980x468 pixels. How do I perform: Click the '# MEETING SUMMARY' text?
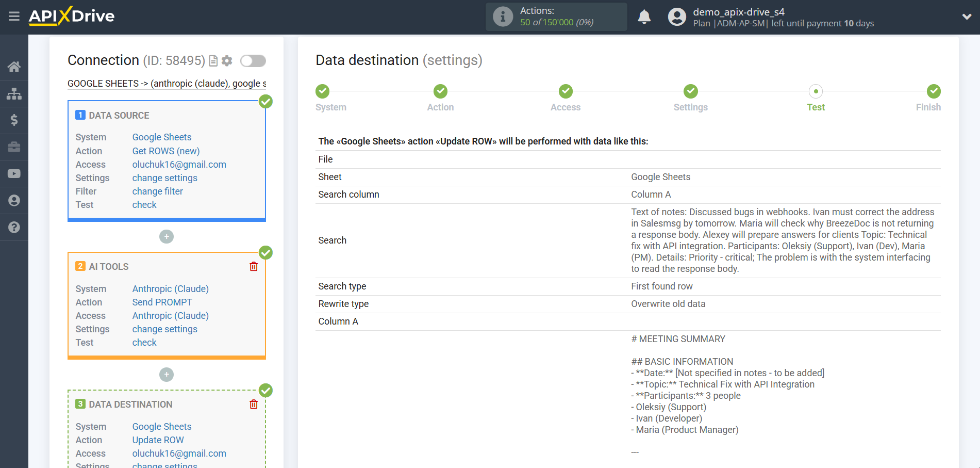pos(678,339)
